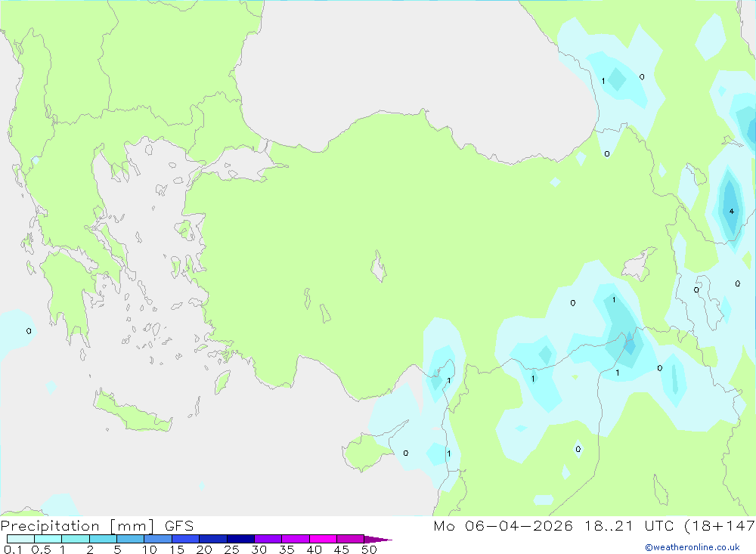This screenshot has width=756, height=554.
Task: Click the legend value '50'
Action: [369, 549]
